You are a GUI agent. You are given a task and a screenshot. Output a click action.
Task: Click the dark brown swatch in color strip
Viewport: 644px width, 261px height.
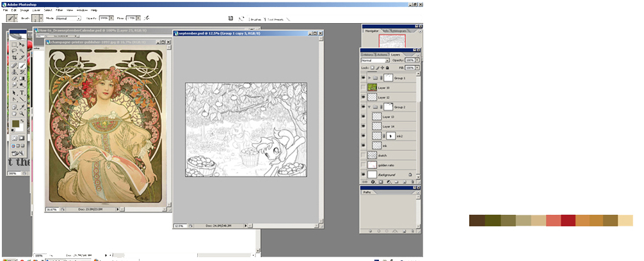(477, 220)
